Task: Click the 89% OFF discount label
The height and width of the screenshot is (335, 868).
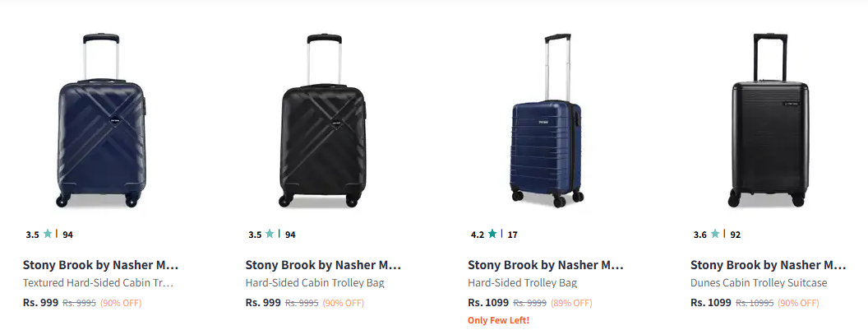Action: click(x=571, y=303)
